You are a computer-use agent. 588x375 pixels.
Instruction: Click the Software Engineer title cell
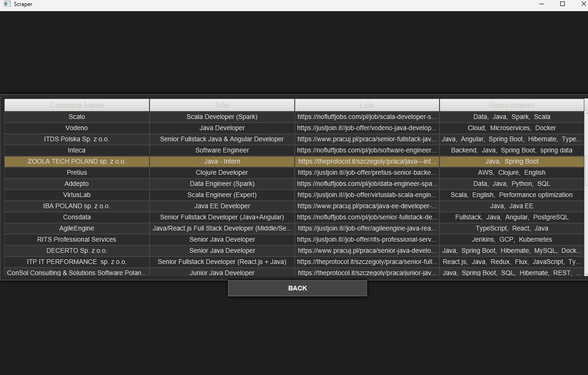[222, 150]
